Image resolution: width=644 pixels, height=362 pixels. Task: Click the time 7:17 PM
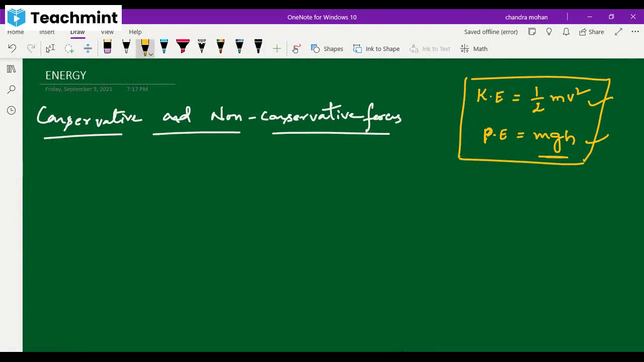click(137, 89)
